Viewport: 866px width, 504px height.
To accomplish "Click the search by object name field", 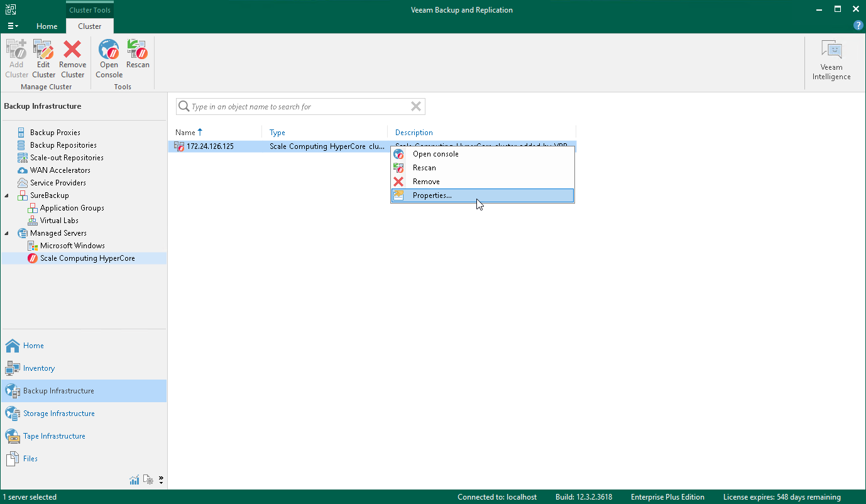I will pyautogui.click(x=300, y=107).
